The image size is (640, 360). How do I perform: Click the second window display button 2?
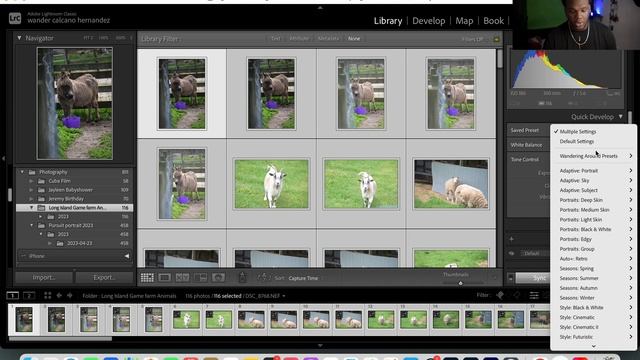coord(29,295)
